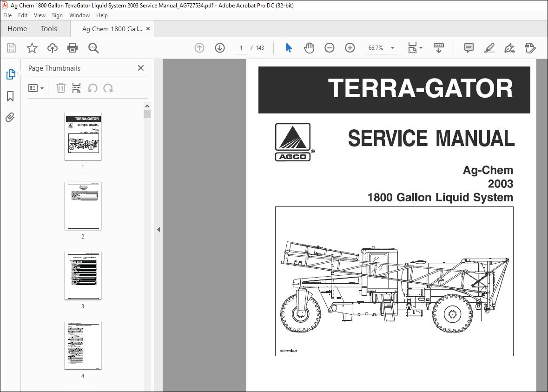Switch to the Tools tab
The width and height of the screenshot is (548, 392).
pos(49,29)
